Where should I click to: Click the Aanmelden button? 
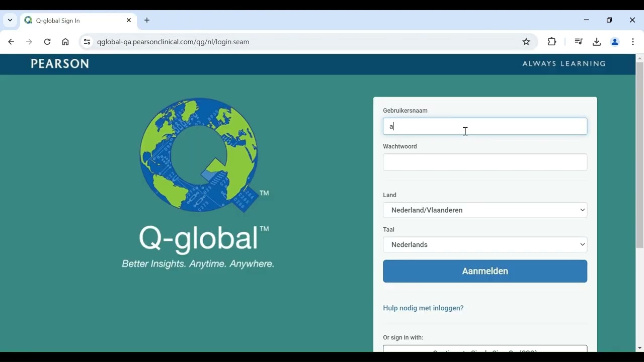click(x=485, y=271)
